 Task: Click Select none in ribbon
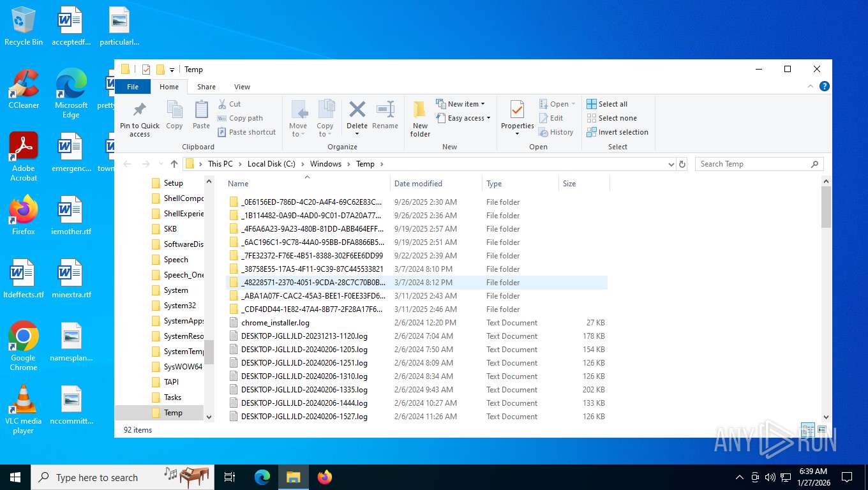click(611, 118)
